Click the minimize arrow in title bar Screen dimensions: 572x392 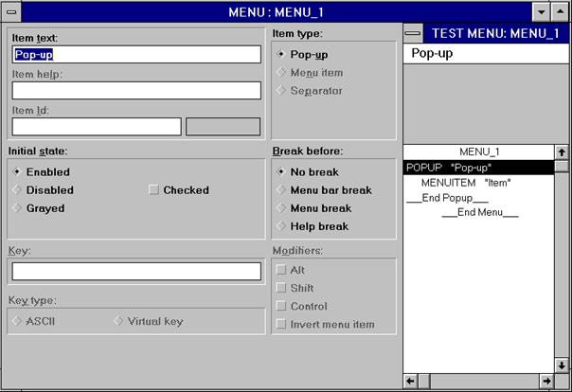click(541, 11)
